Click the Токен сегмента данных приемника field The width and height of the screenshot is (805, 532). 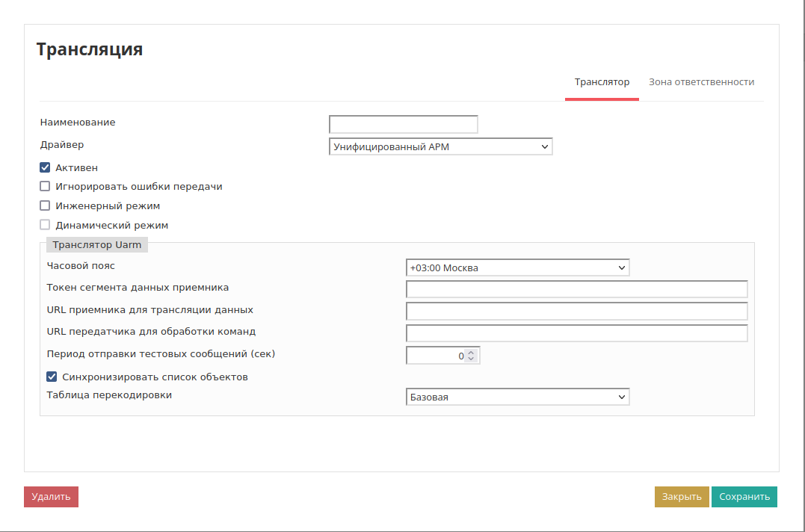click(x=576, y=289)
